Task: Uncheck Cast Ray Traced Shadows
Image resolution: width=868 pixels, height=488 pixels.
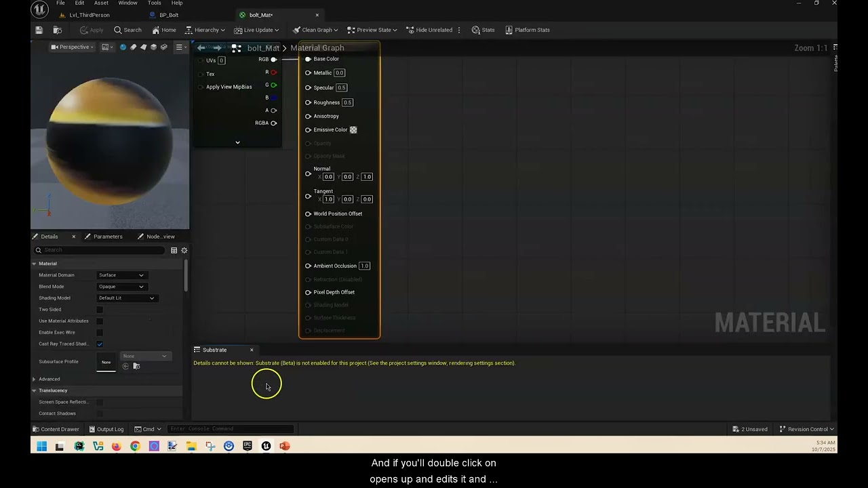Action: click(x=100, y=344)
